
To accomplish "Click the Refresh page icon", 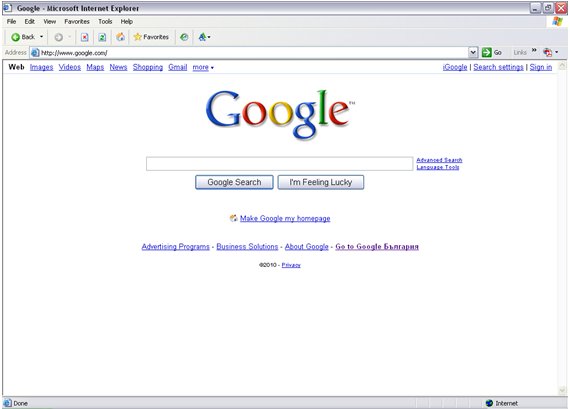I will 102,37.
